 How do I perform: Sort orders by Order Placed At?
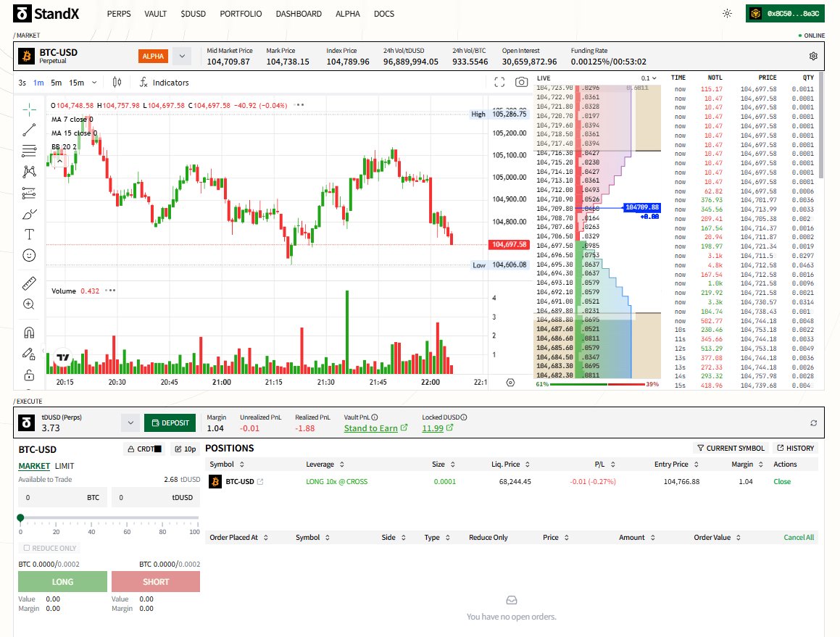pos(238,537)
